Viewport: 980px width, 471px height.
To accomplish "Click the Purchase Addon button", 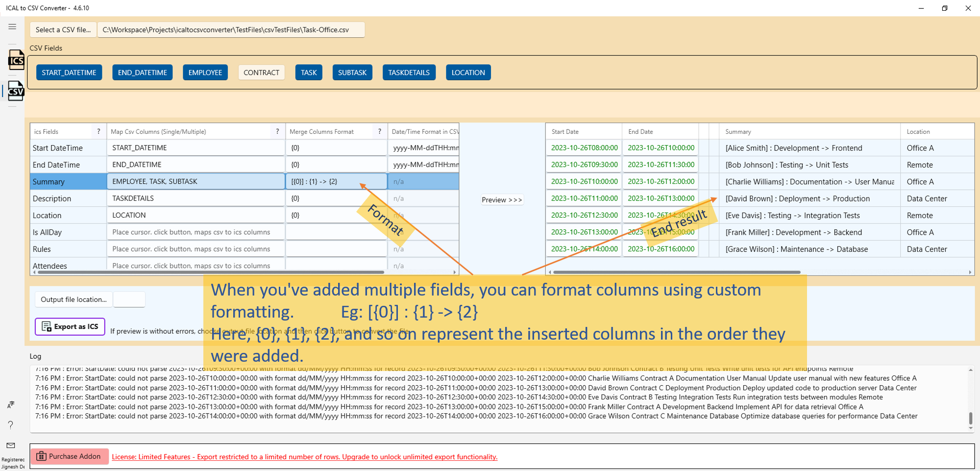I will (69, 456).
